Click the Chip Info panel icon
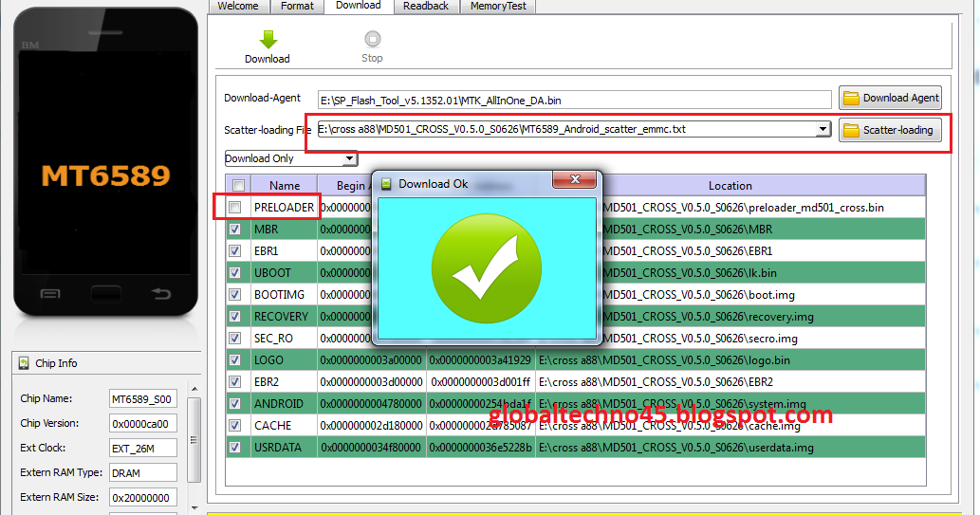This screenshot has height=515, width=980. click(x=24, y=363)
